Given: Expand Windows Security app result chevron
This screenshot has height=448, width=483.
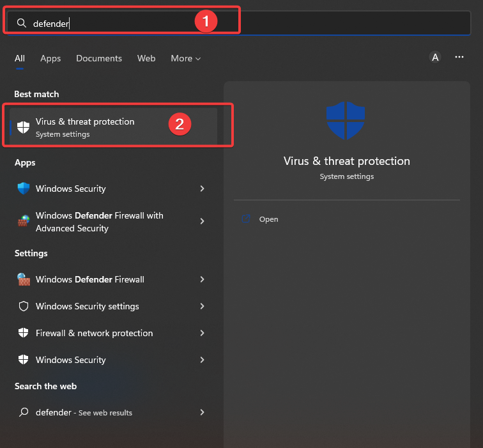Looking at the screenshot, I should coord(202,189).
